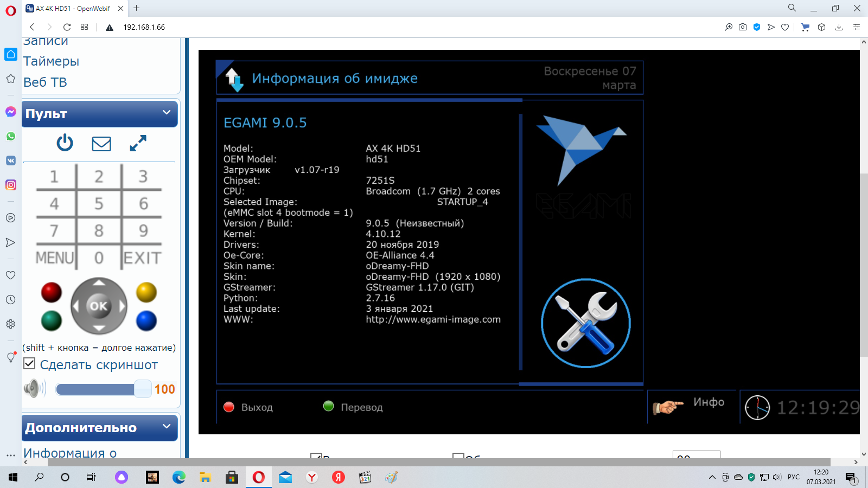Open bookmarks star icon in Opera sidebar

(x=10, y=79)
